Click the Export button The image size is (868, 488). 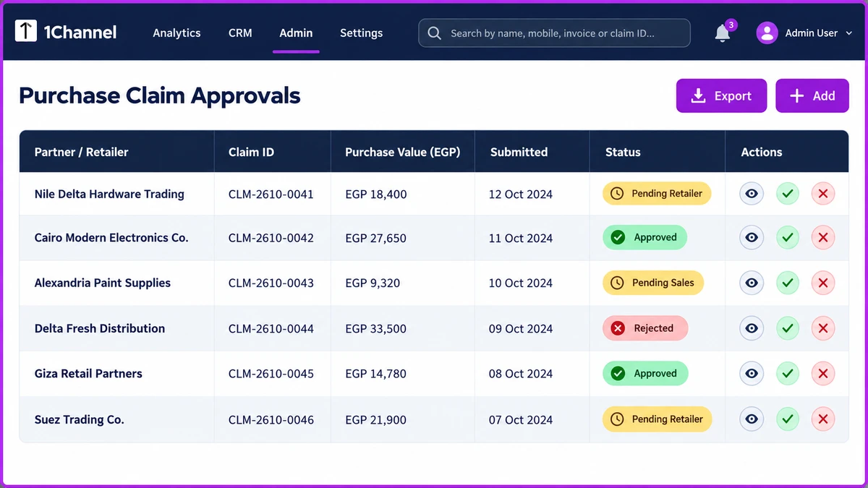tap(721, 95)
